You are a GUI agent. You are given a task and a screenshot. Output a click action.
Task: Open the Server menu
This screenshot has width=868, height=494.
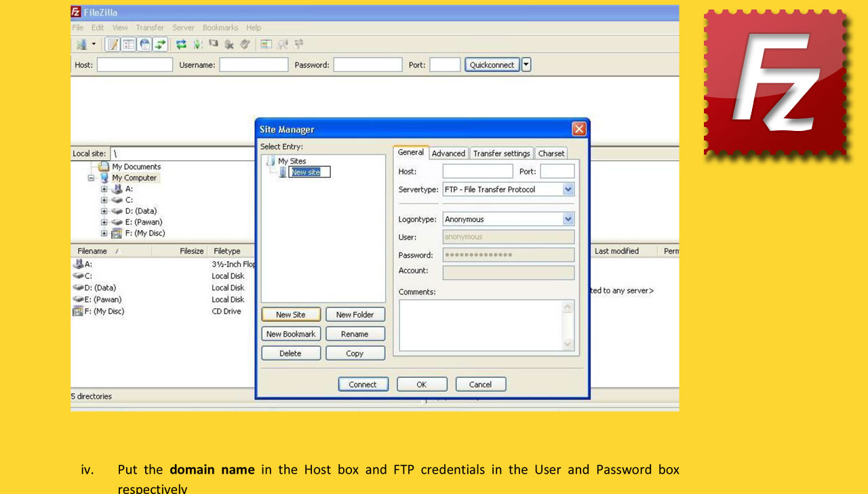point(183,28)
